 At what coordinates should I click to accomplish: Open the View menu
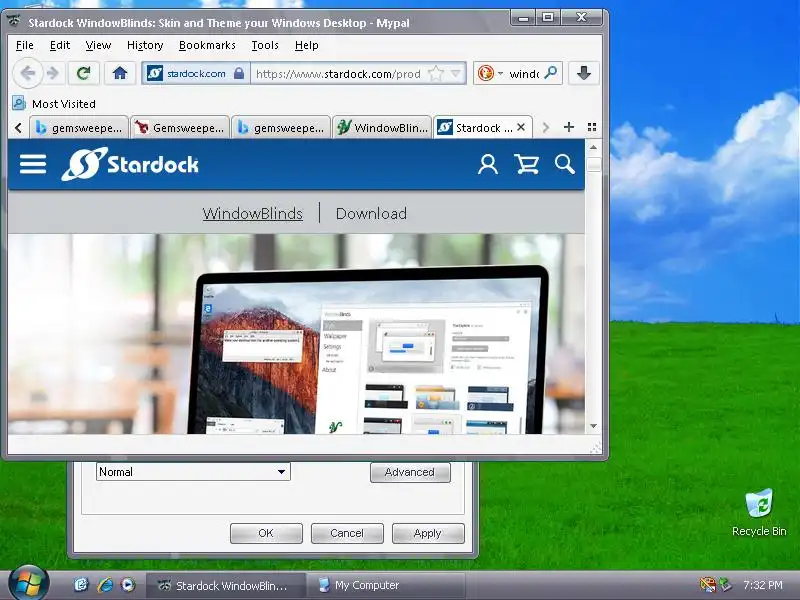point(98,45)
